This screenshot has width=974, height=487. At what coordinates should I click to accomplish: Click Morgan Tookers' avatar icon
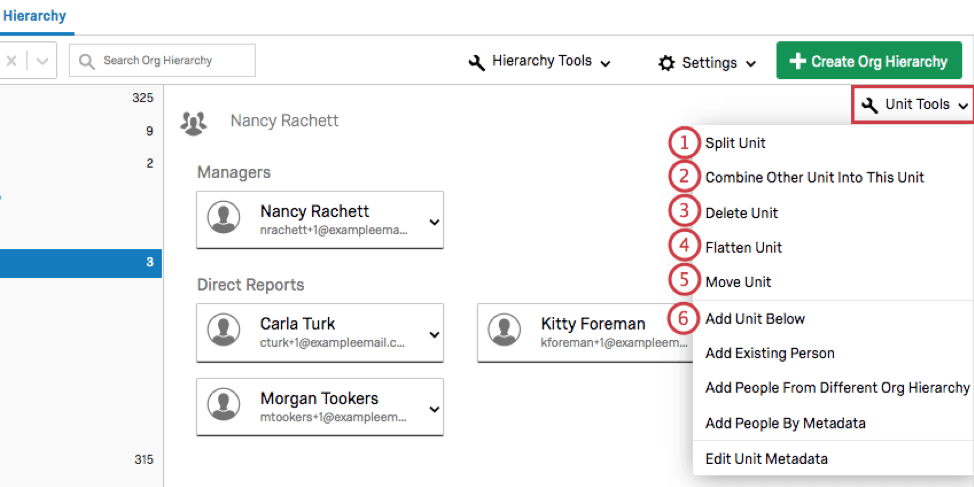coord(224,405)
